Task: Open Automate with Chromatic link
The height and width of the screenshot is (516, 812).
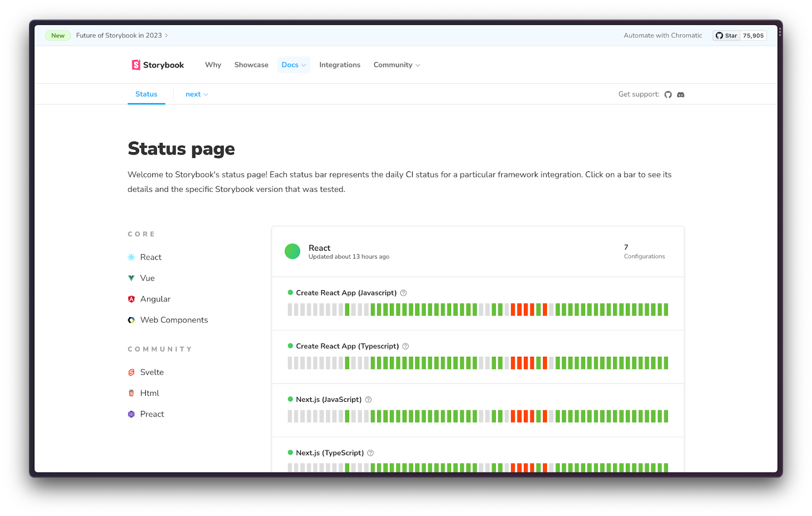Action: (663, 36)
